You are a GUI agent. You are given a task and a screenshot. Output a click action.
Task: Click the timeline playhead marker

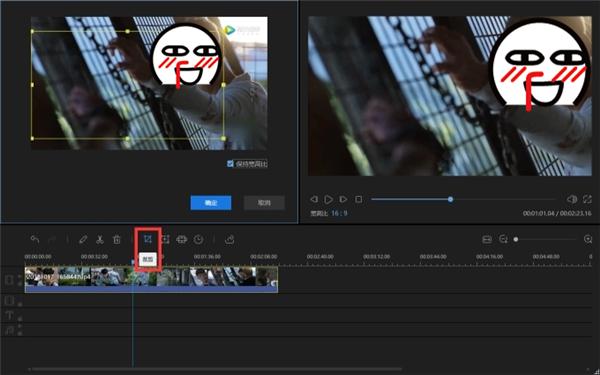[x=133, y=262]
